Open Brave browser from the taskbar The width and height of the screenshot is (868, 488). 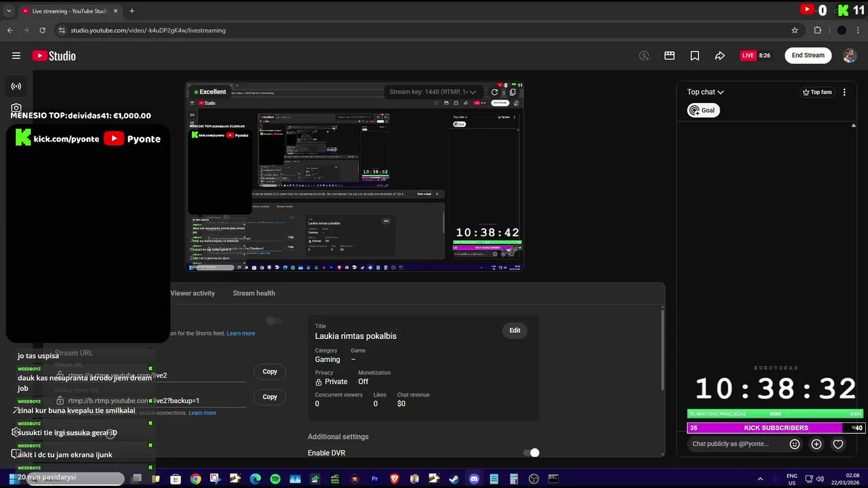(395, 479)
